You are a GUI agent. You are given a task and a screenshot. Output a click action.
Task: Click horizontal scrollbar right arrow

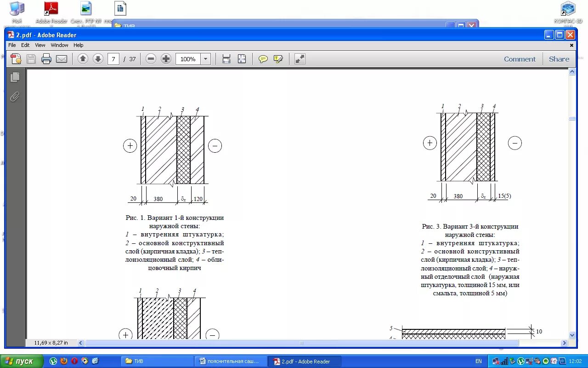565,343
